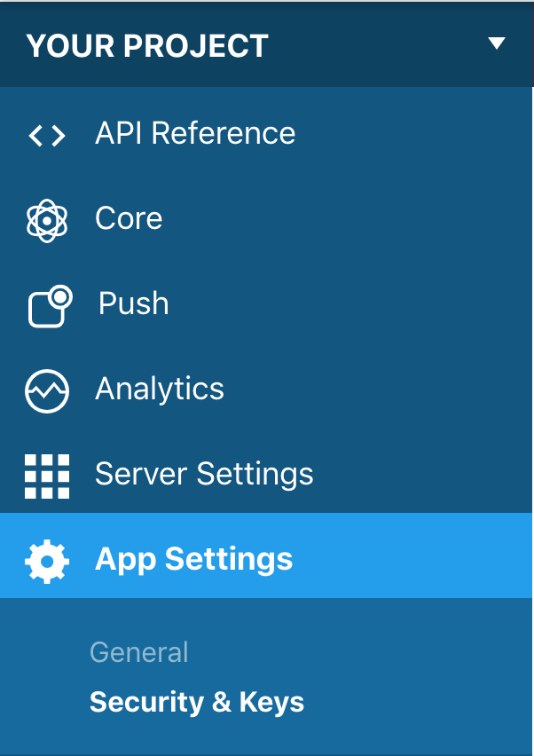
Task: Click the API Reference text label
Action: tap(194, 135)
